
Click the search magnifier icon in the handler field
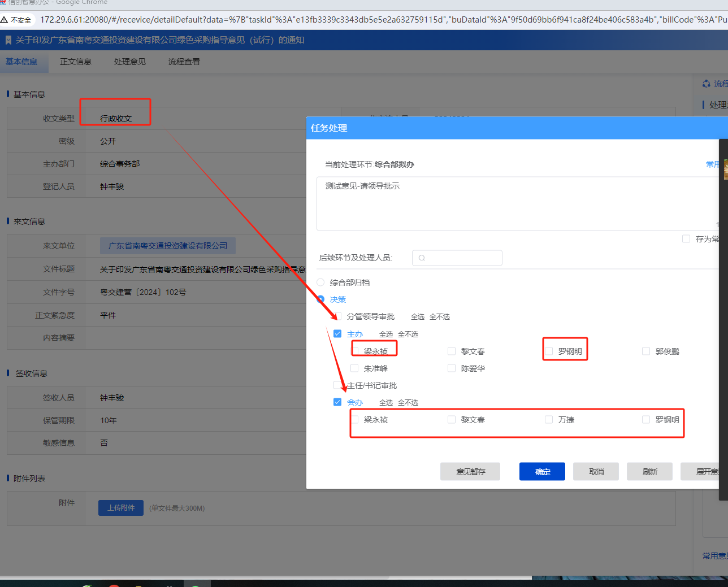click(422, 258)
